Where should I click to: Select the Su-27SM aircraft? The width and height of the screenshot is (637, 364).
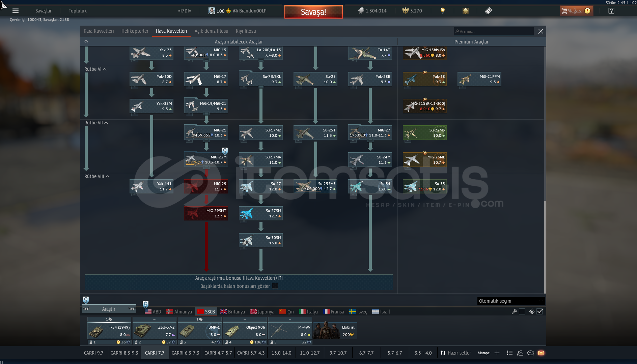click(261, 213)
